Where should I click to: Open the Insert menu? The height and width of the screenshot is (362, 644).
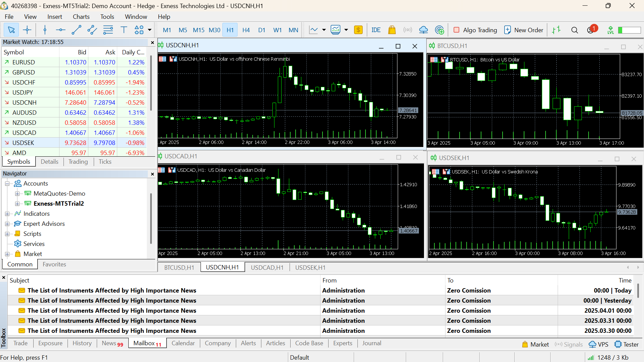(x=55, y=16)
